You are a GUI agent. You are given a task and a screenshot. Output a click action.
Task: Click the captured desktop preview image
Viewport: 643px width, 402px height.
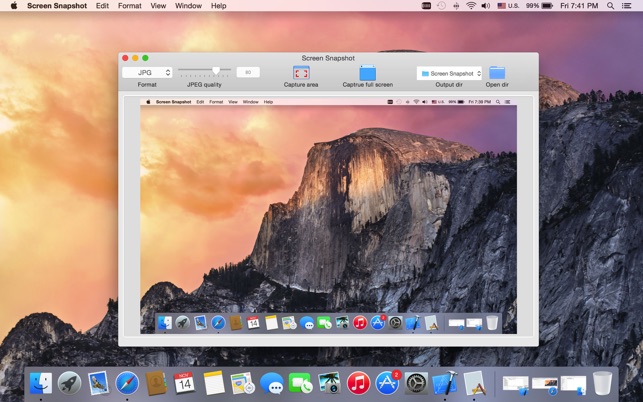click(x=328, y=216)
